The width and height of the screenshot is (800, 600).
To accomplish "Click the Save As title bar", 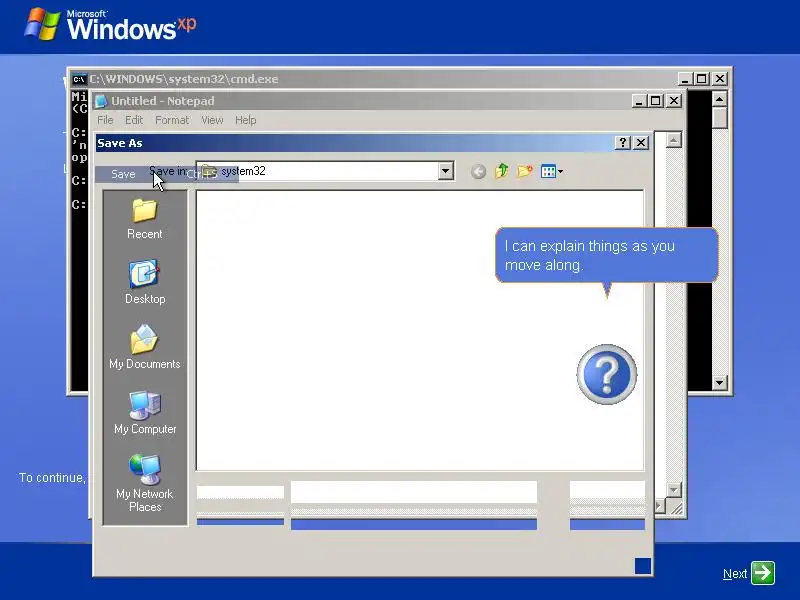I will (x=372, y=143).
